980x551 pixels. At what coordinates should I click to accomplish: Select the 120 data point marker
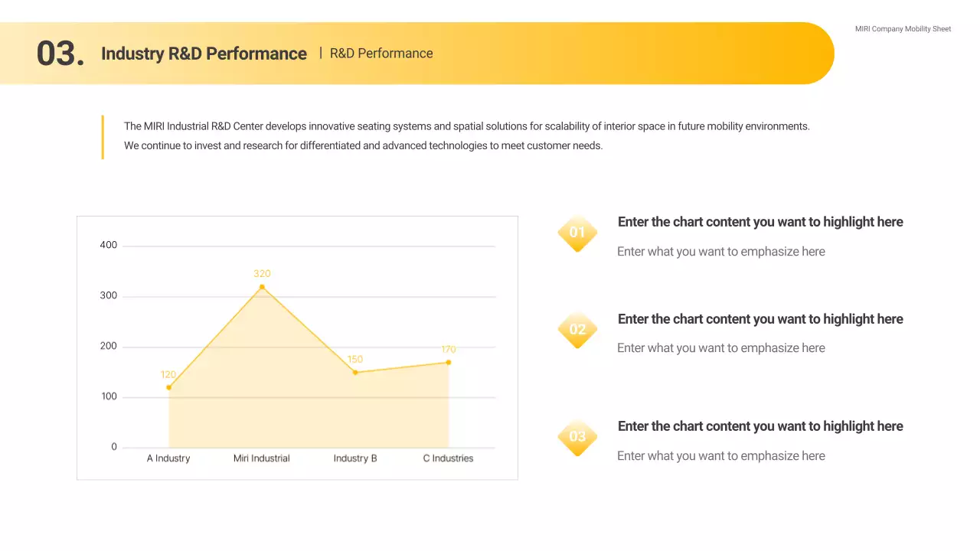pos(168,387)
